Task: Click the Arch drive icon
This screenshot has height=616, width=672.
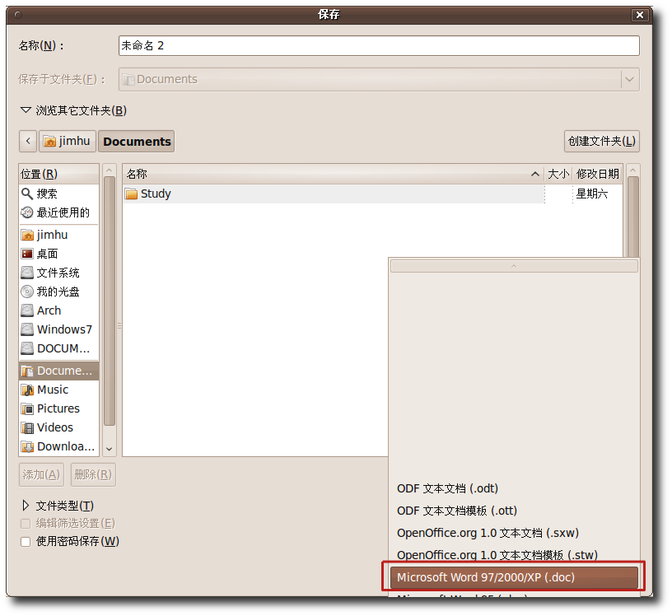Action: coord(27,310)
